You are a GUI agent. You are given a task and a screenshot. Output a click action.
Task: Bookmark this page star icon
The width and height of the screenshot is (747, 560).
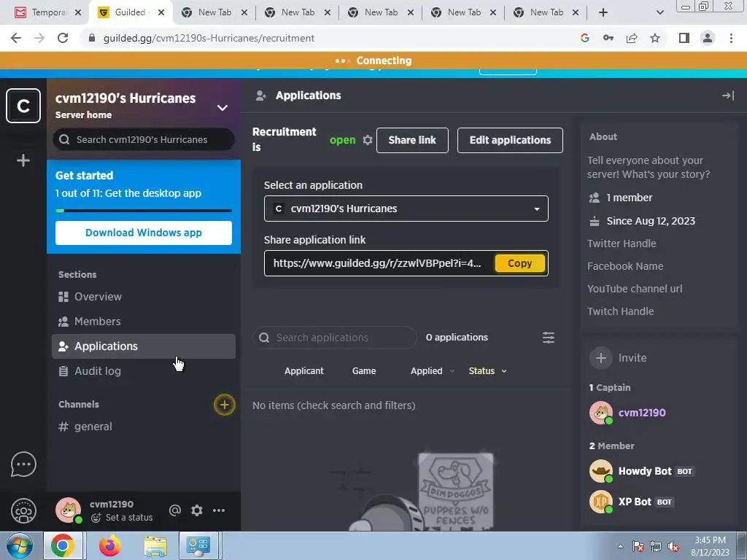tap(655, 38)
